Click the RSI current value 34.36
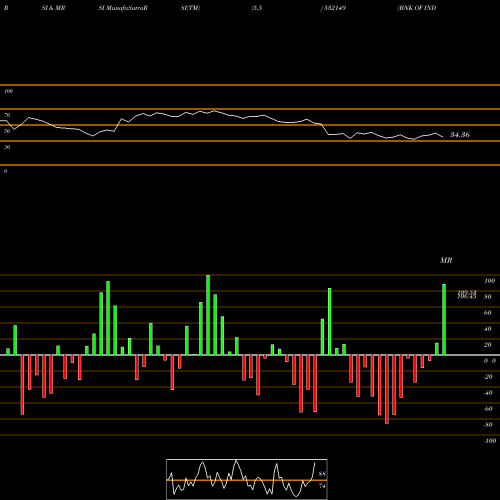Viewport: 500px width, 500px height. pos(460,135)
